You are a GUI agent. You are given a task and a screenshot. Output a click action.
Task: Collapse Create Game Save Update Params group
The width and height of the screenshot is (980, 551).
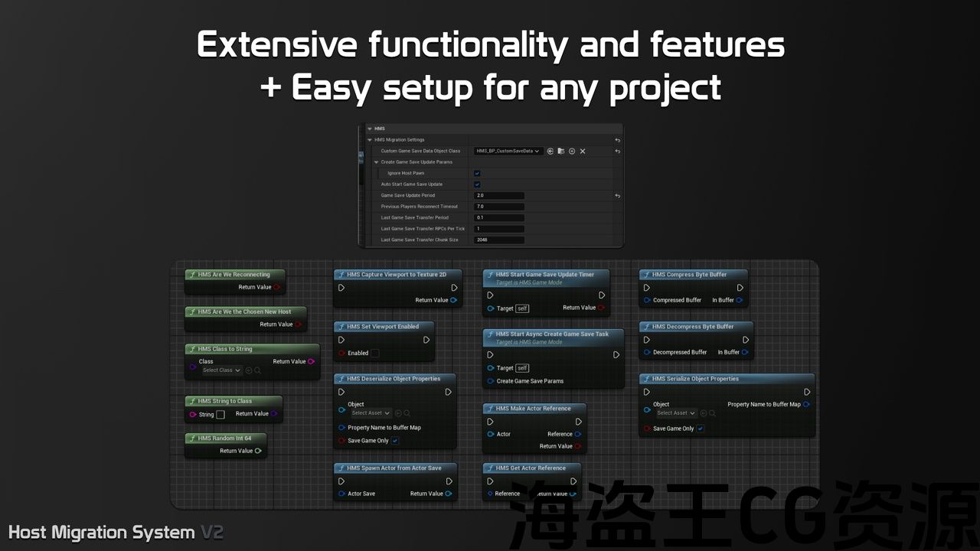click(x=377, y=162)
